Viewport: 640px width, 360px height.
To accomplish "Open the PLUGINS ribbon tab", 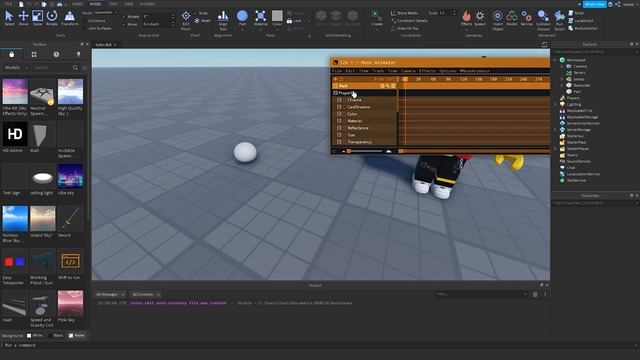I will 147,4.
